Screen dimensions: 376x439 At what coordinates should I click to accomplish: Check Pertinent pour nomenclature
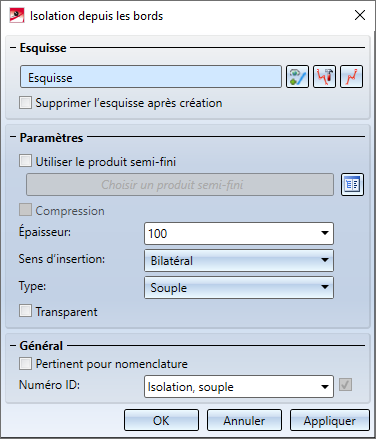(26, 363)
